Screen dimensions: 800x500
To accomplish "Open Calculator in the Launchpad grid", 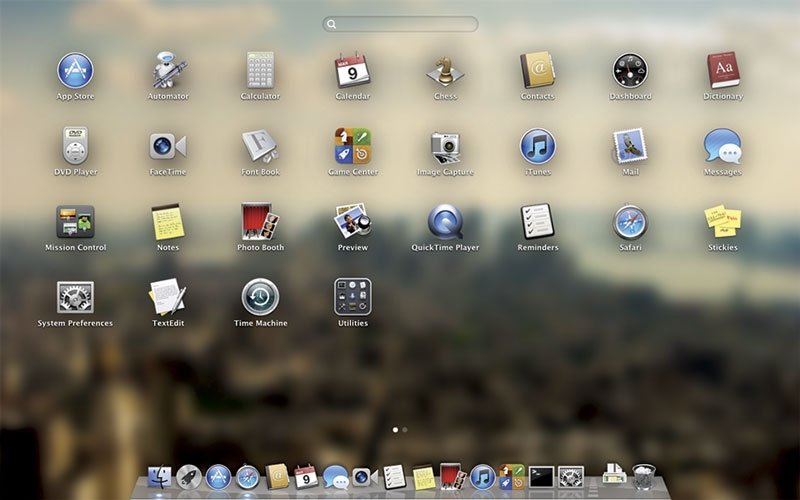I will click(260, 70).
